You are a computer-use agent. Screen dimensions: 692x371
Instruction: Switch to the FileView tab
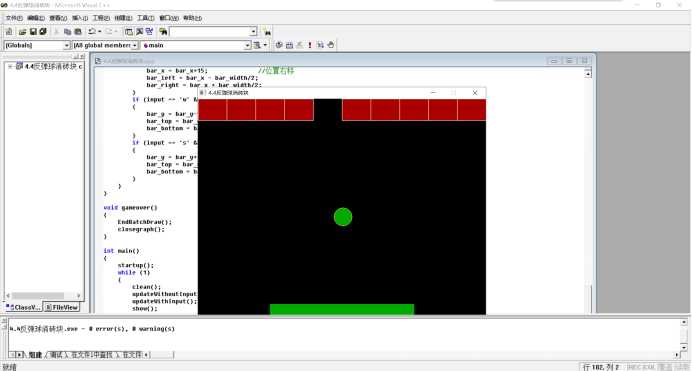(62, 307)
